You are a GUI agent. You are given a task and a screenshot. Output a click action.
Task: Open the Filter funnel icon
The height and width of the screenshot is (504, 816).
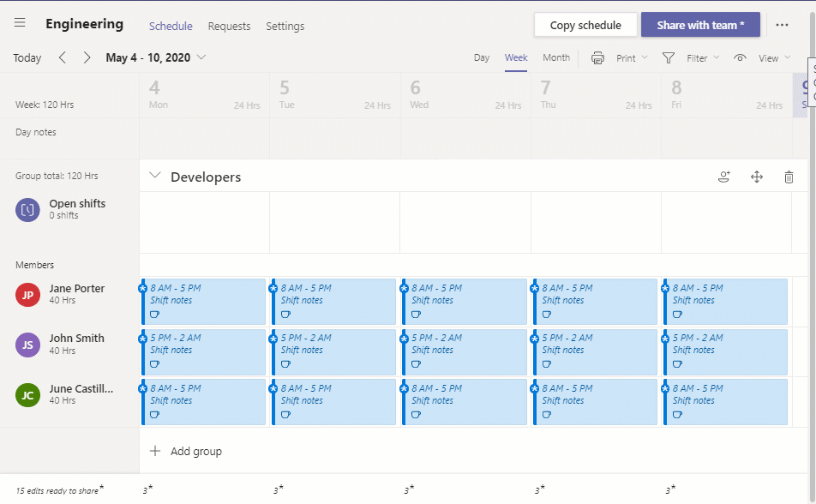(669, 57)
